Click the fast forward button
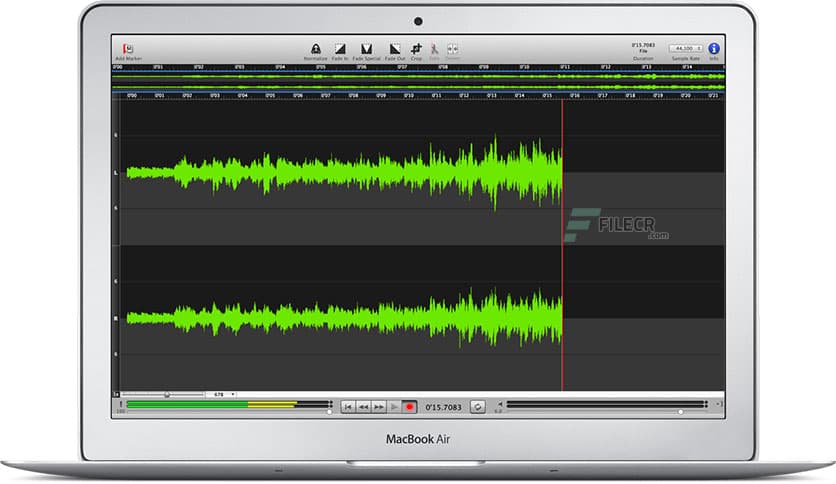 click(x=379, y=407)
